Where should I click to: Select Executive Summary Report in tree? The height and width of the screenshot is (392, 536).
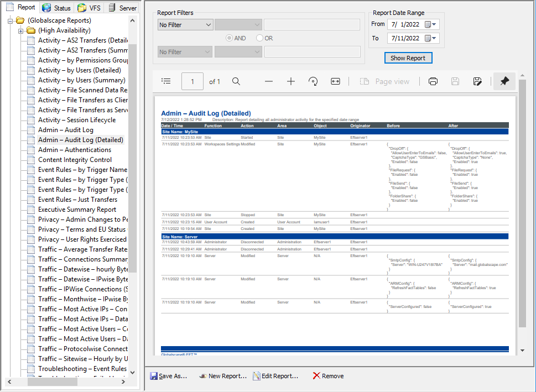77,210
